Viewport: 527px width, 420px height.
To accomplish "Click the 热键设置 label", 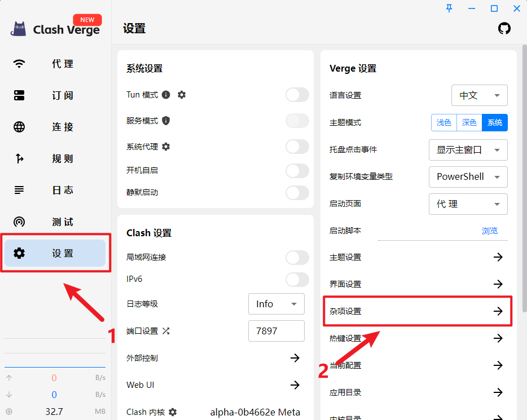I will (x=345, y=338).
